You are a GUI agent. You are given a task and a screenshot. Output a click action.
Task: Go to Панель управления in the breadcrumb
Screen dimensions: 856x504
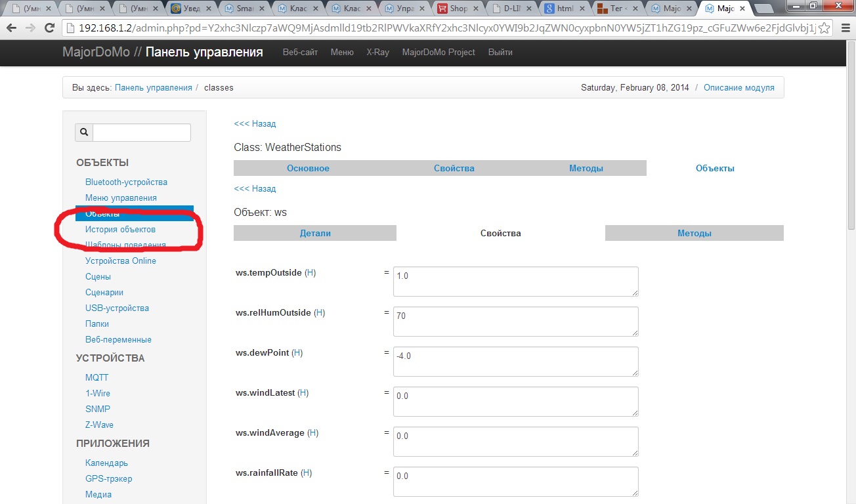pos(154,87)
